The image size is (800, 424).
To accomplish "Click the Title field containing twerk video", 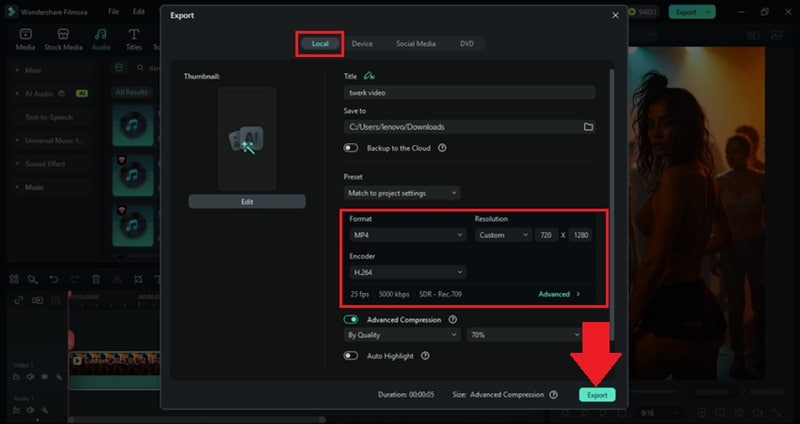I will [x=469, y=92].
